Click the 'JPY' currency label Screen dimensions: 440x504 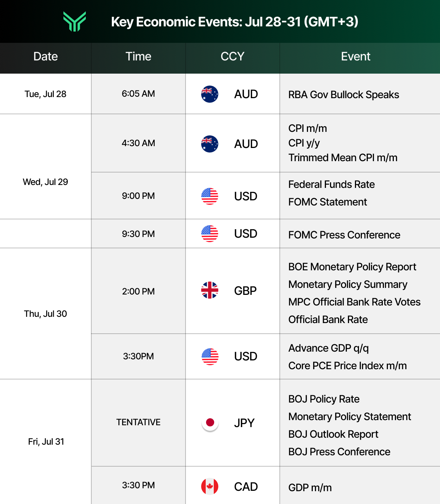(244, 423)
